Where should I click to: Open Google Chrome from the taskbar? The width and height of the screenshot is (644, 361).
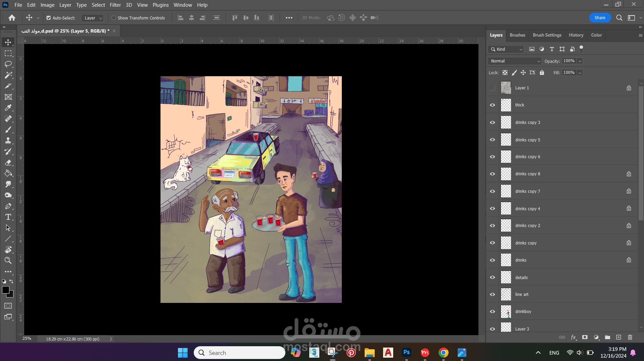click(x=443, y=353)
